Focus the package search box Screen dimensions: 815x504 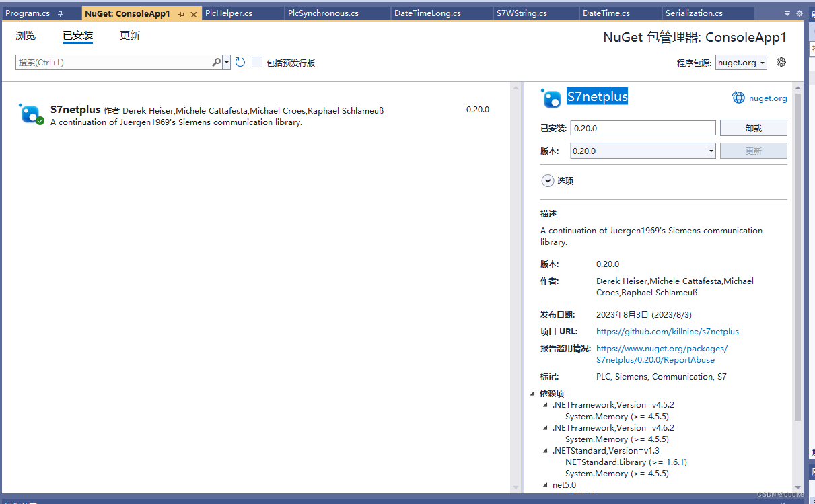pos(113,62)
